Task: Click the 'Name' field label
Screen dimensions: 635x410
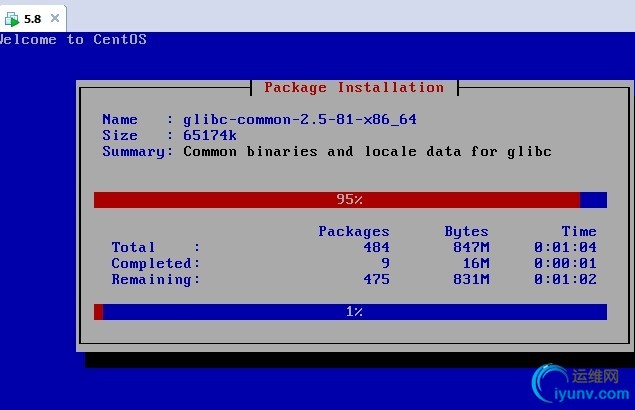Action: pyautogui.click(x=120, y=120)
